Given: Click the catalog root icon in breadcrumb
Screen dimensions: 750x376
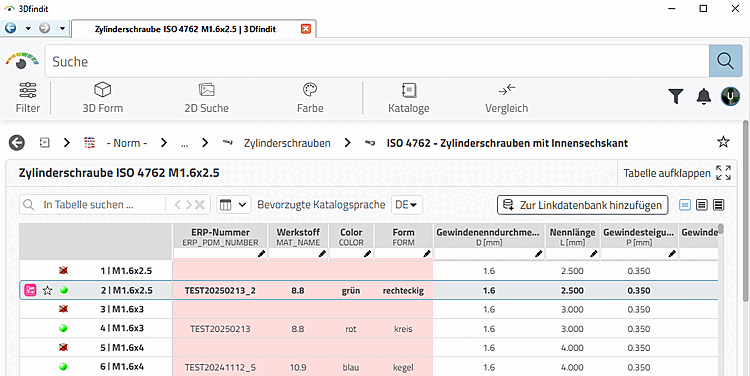Looking at the screenshot, I should coord(44,143).
